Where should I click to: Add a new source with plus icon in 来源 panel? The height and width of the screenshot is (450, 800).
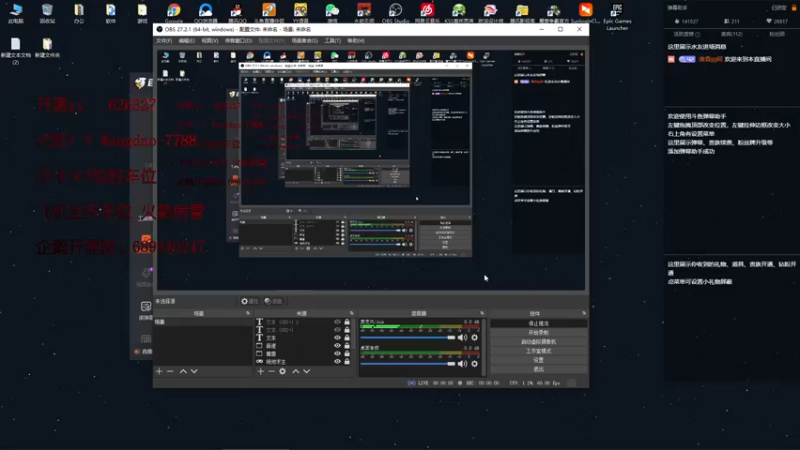click(x=261, y=371)
